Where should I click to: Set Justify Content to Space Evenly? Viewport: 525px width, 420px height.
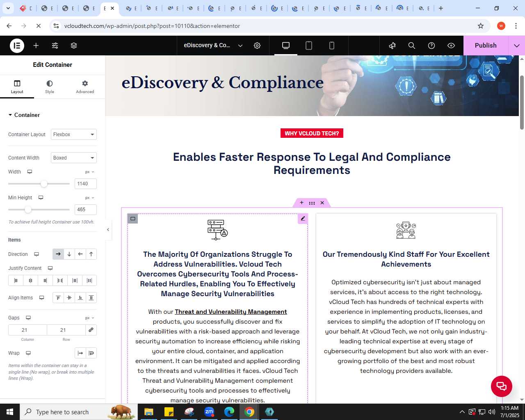pos(89,281)
